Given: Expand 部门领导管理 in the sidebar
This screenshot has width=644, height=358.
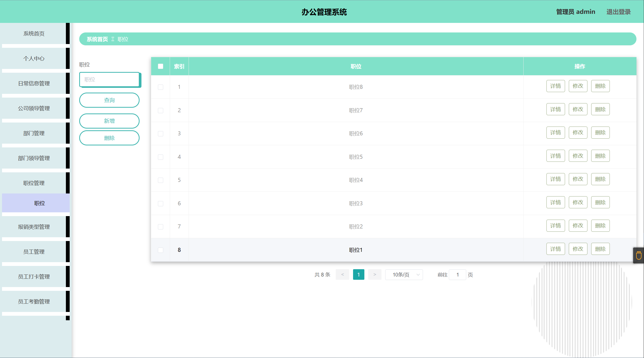Looking at the screenshot, I should [34, 158].
